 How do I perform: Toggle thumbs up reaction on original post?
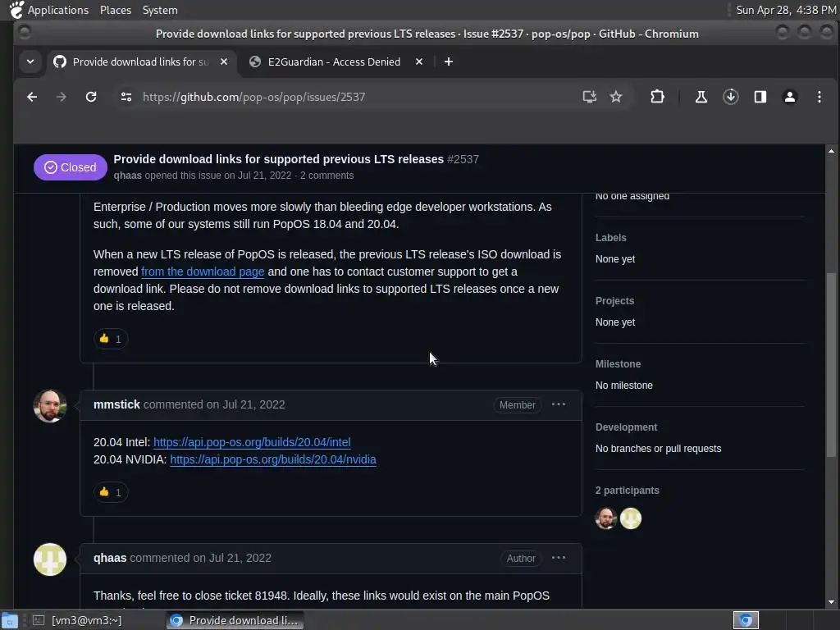click(111, 339)
